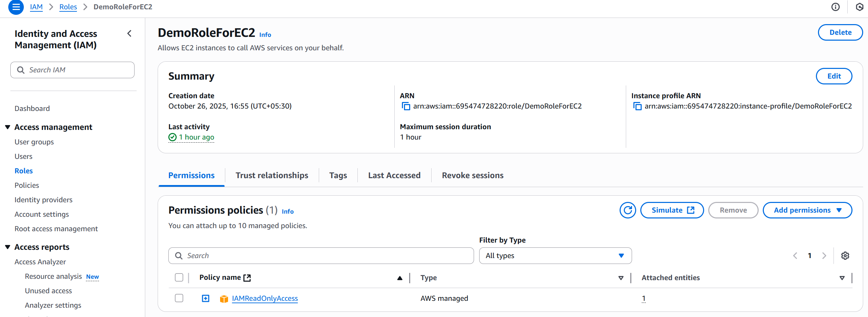Select all policies with header checkbox

(179, 277)
